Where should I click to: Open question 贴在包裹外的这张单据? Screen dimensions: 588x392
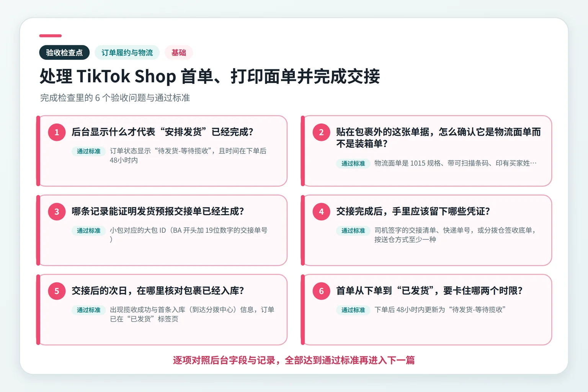(438, 138)
